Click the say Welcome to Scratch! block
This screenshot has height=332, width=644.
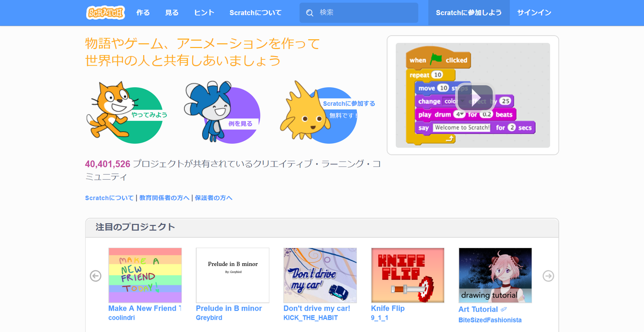475,128
